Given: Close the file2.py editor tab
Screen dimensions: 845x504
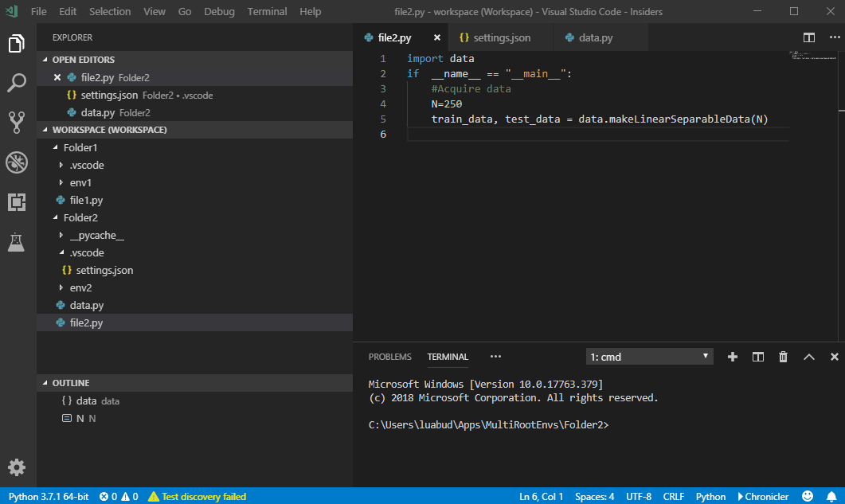Looking at the screenshot, I should pyautogui.click(x=437, y=37).
